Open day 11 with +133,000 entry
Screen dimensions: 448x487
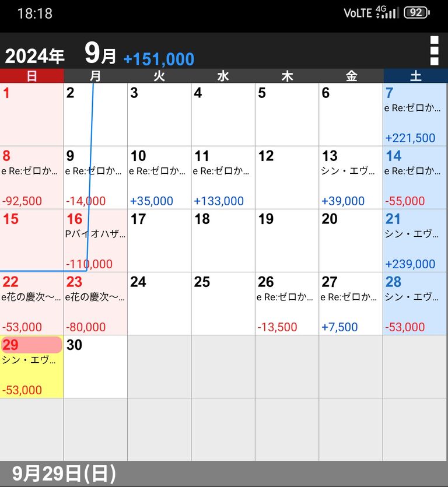(223, 178)
